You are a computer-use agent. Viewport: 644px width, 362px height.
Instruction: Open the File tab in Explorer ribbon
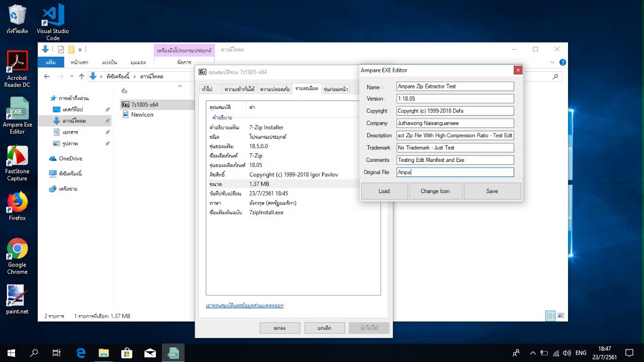(x=51, y=62)
